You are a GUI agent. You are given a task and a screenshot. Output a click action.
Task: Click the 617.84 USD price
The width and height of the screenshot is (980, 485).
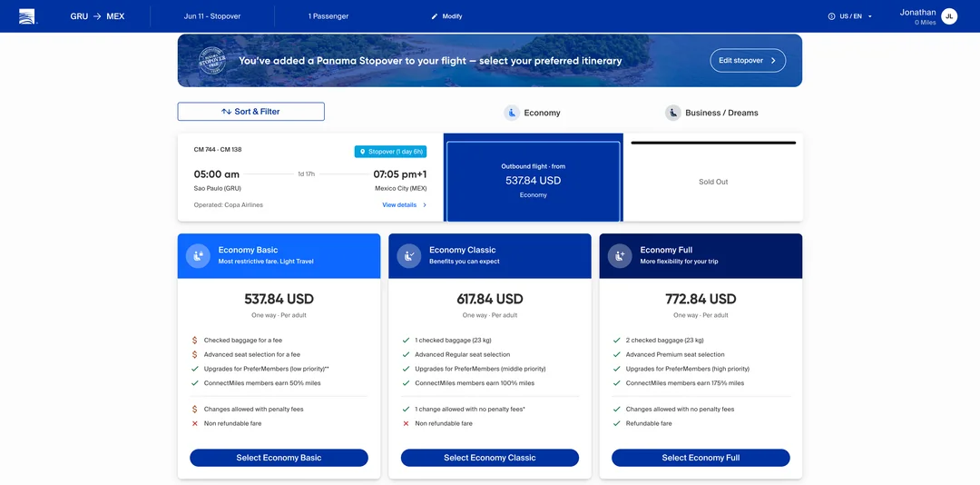coord(489,299)
